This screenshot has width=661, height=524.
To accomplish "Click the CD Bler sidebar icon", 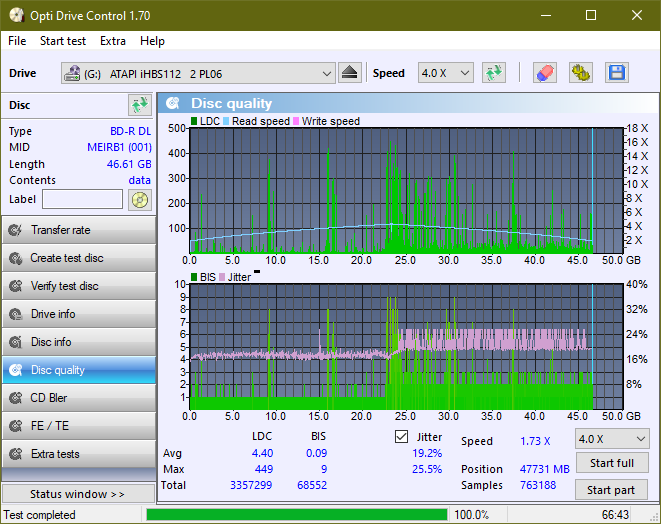I will (x=16, y=398).
